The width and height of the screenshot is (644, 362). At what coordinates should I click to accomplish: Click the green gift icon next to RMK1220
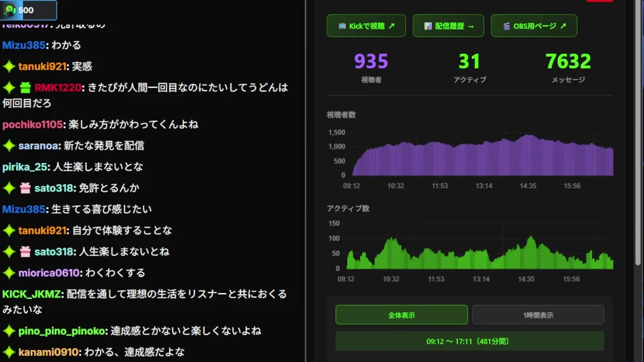coord(25,87)
